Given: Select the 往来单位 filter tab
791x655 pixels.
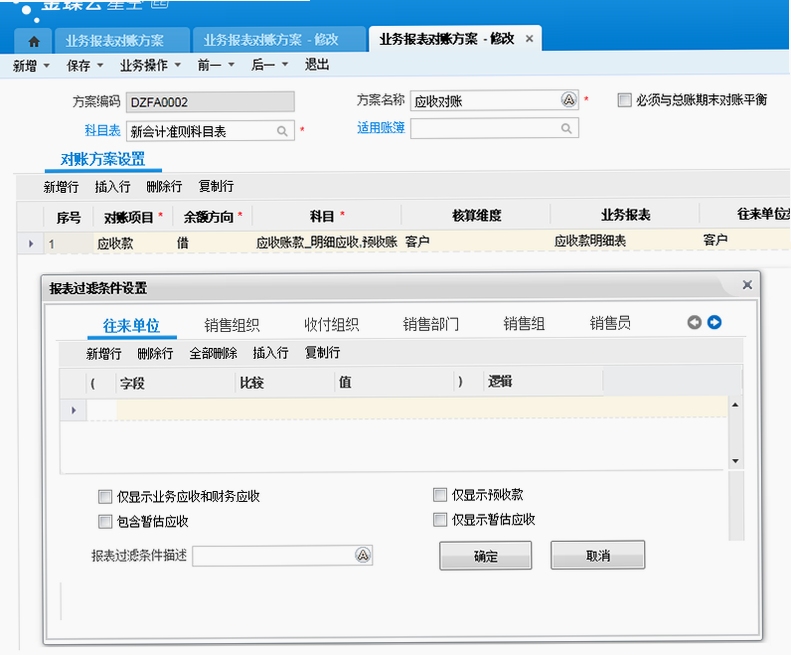Looking at the screenshot, I should click(x=131, y=325).
